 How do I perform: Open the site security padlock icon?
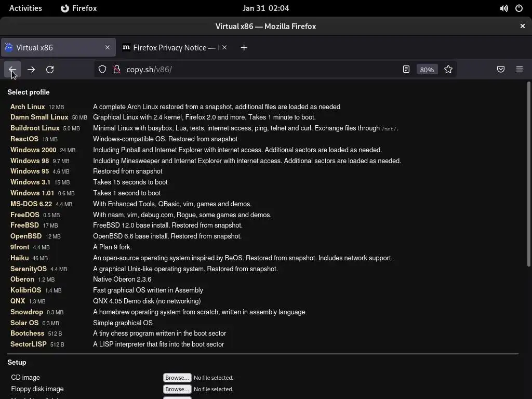(x=117, y=70)
